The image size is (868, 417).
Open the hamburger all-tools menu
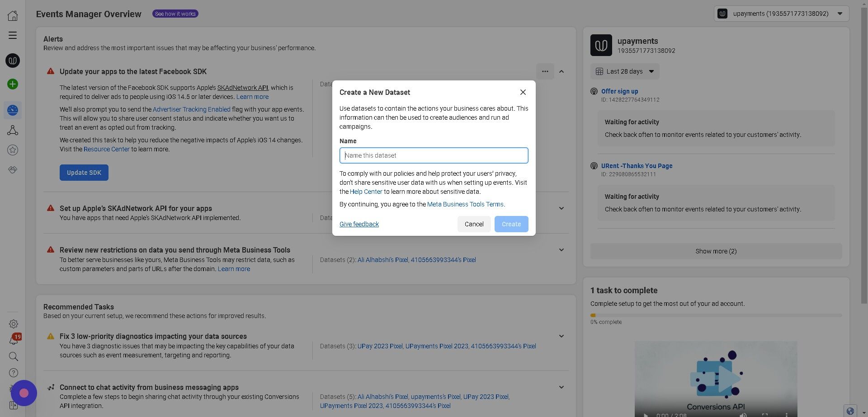tap(13, 35)
